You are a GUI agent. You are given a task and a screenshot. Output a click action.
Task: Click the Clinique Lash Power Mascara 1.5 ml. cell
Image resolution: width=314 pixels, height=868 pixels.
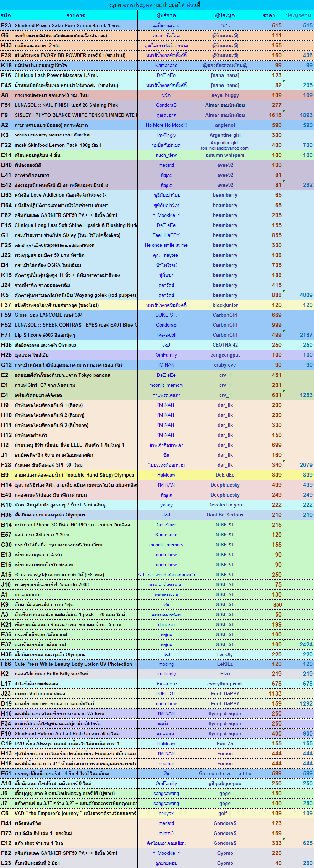pos(75,75)
